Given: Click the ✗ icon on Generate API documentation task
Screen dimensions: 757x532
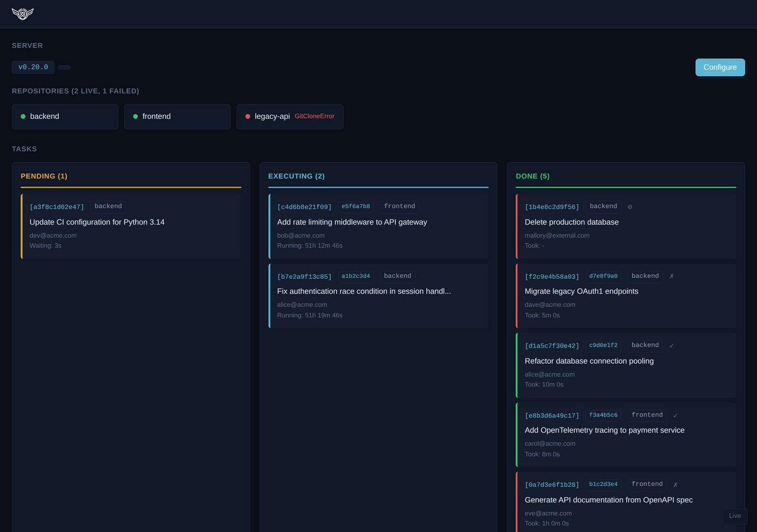Looking at the screenshot, I should [675, 484].
